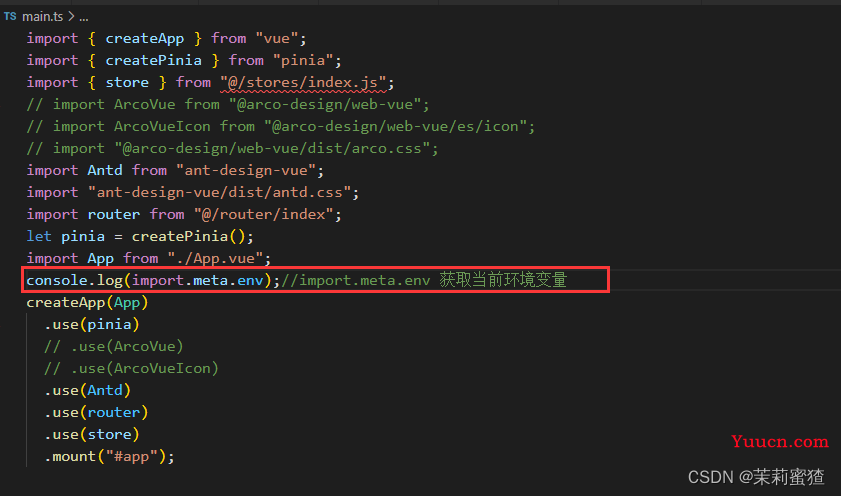The width and height of the screenshot is (841, 496).
Task: Click the .use(router) line
Action: pos(96,412)
